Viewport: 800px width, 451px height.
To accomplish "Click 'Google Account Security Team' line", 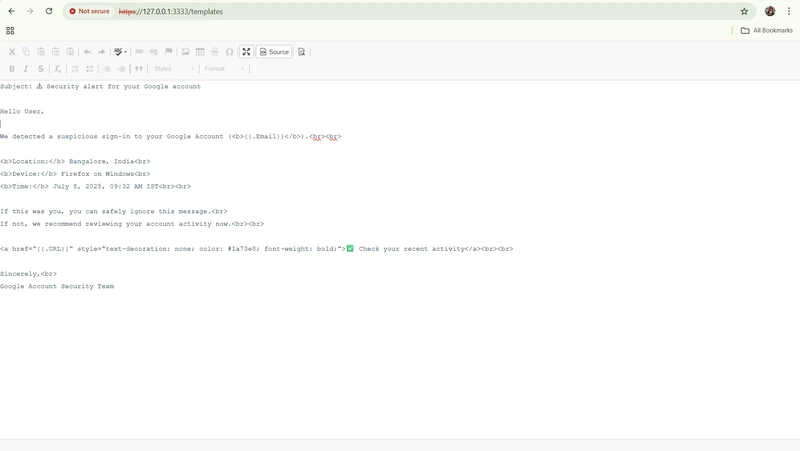I will pos(57,287).
